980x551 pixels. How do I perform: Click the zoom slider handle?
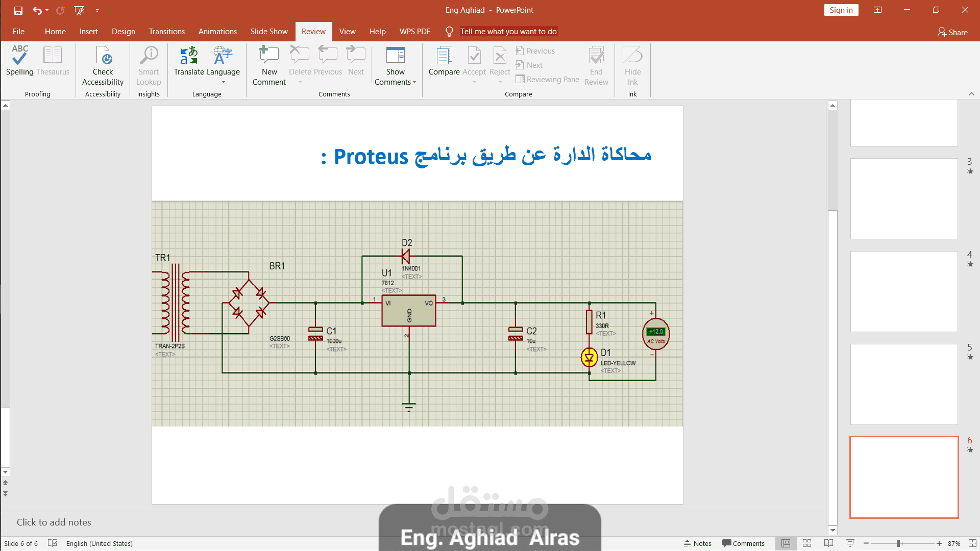pos(898,543)
